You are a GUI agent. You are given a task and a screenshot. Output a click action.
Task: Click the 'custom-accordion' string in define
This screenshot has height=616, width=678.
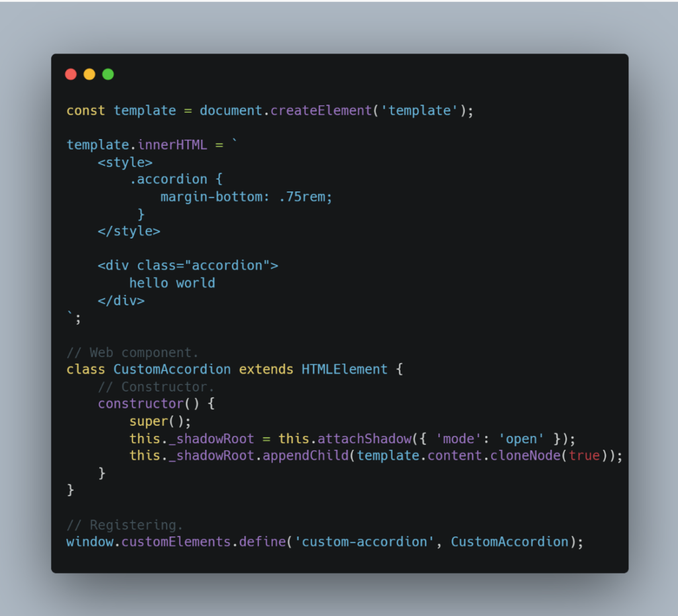pos(364,542)
